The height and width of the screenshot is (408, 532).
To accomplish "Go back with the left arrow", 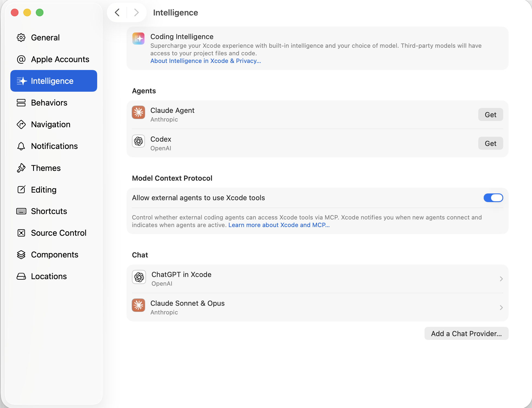I will click(x=117, y=12).
